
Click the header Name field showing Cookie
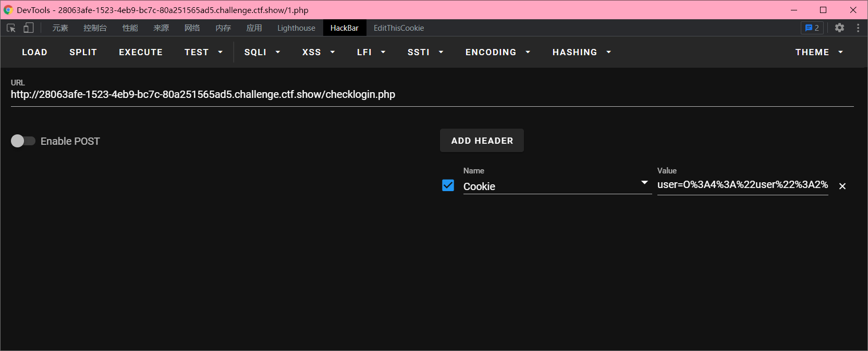(x=557, y=186)
